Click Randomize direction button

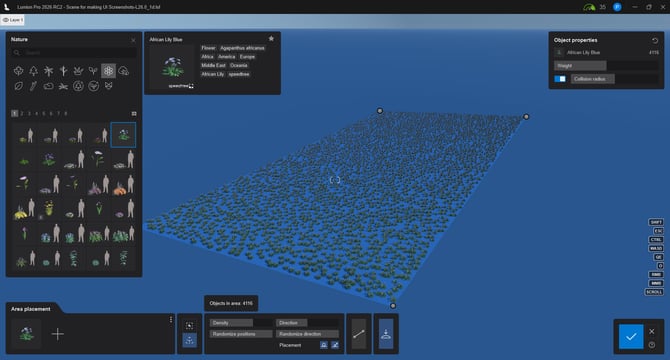(308, 334)
